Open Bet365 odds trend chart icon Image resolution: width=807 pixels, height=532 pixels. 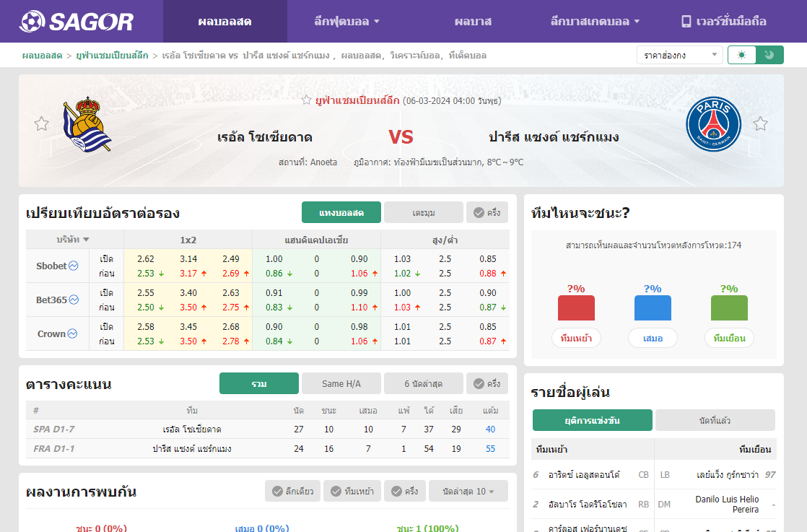(x=74, y=300)
